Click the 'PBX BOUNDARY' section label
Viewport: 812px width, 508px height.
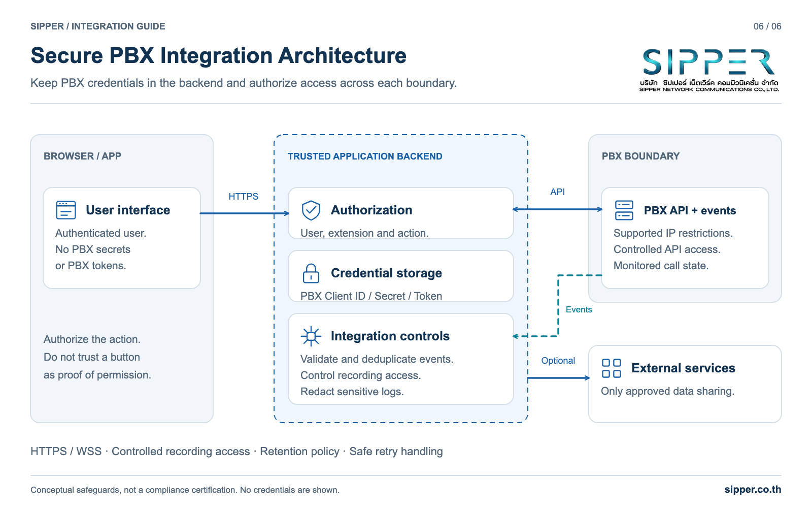(x=640, y=156)
